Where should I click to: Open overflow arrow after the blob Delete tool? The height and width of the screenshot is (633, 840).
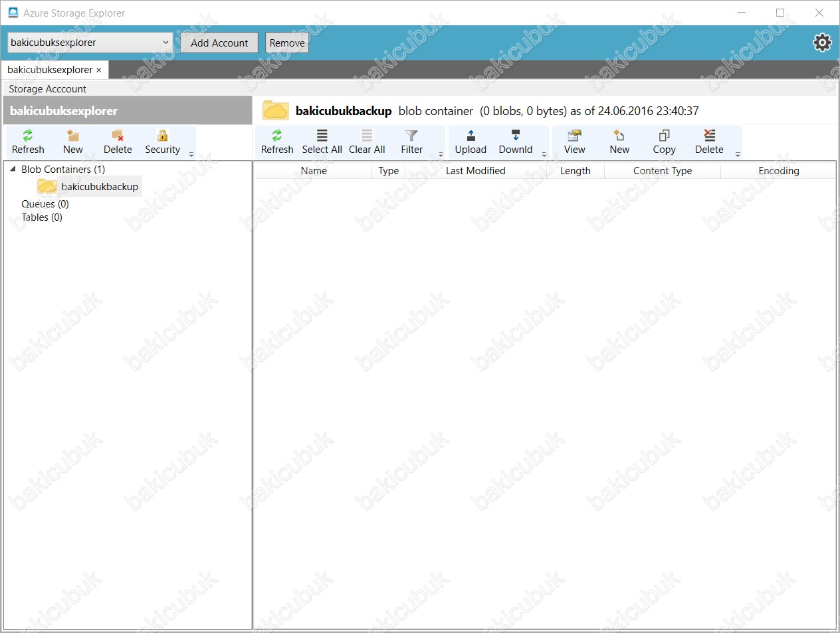pyautogui.click(x=738, y=155)
